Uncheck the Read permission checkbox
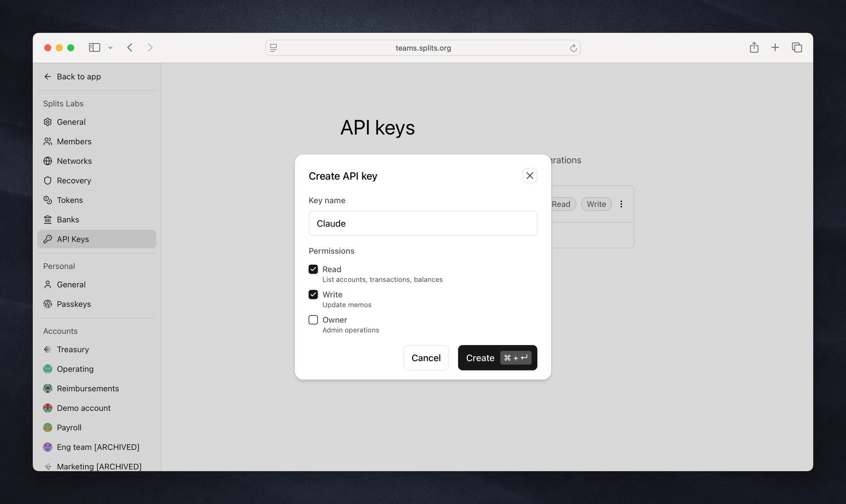Screen dimensions: 846x504 [x=313, y=269]
